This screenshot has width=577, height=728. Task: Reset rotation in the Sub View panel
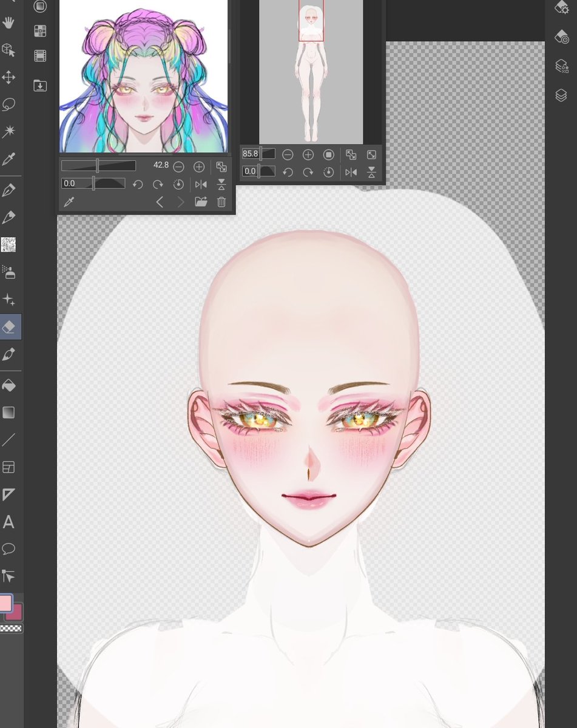pyautogui.click(x=179, y=184)
